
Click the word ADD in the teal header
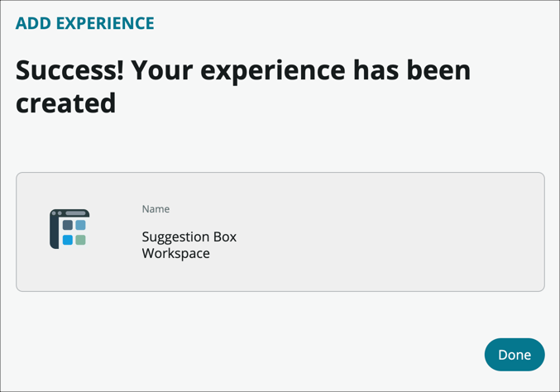coord(32,23)
